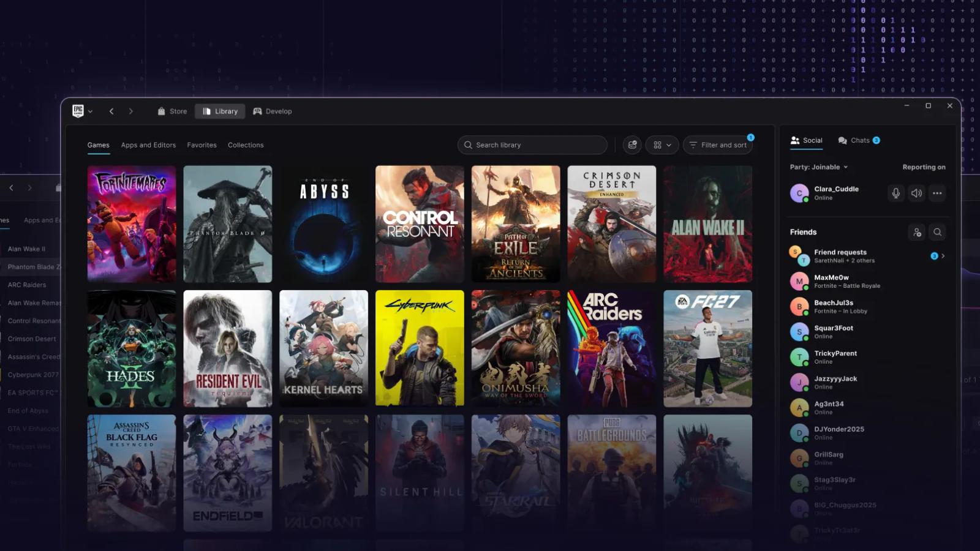Select friend DJYonder2025
This screenshot has height=551, width=980.
(868, 433)
